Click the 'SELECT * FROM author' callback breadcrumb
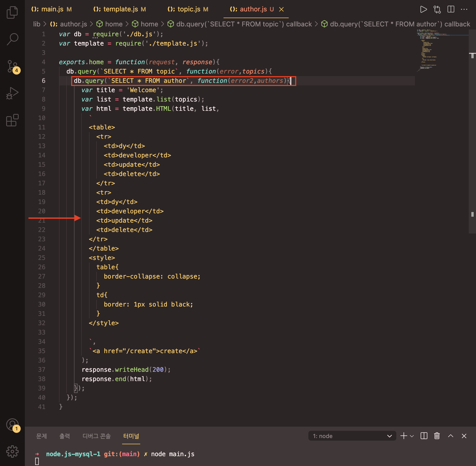 click(396, 24)
